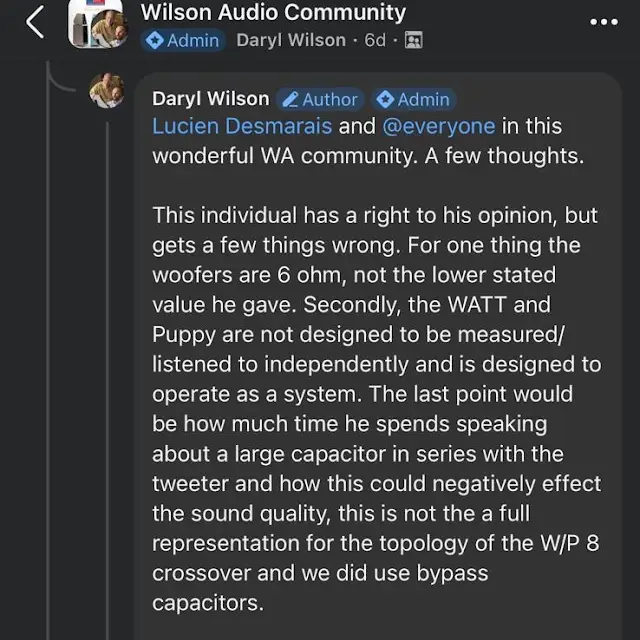640x640 pixels.
Task: Go back using the left chevron arrow
Action: (35, 22)
